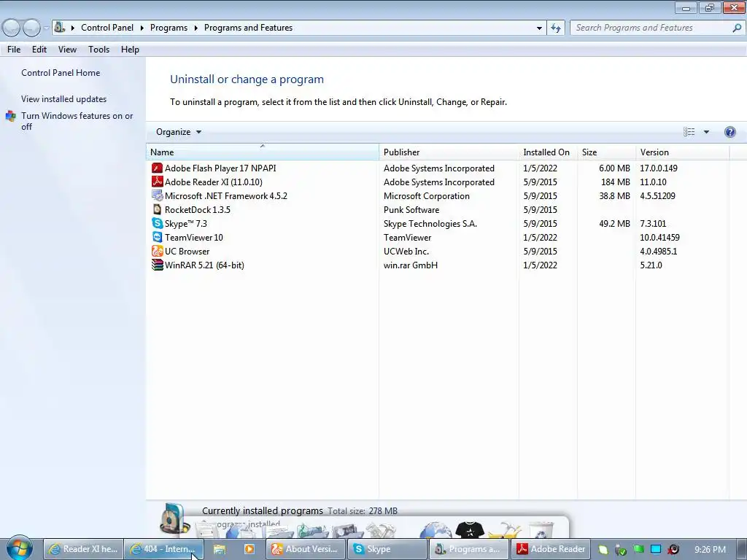Click Safely Remove Hardware tray icon
Viewport: 747px width, 560px height.
pos(620,550)
